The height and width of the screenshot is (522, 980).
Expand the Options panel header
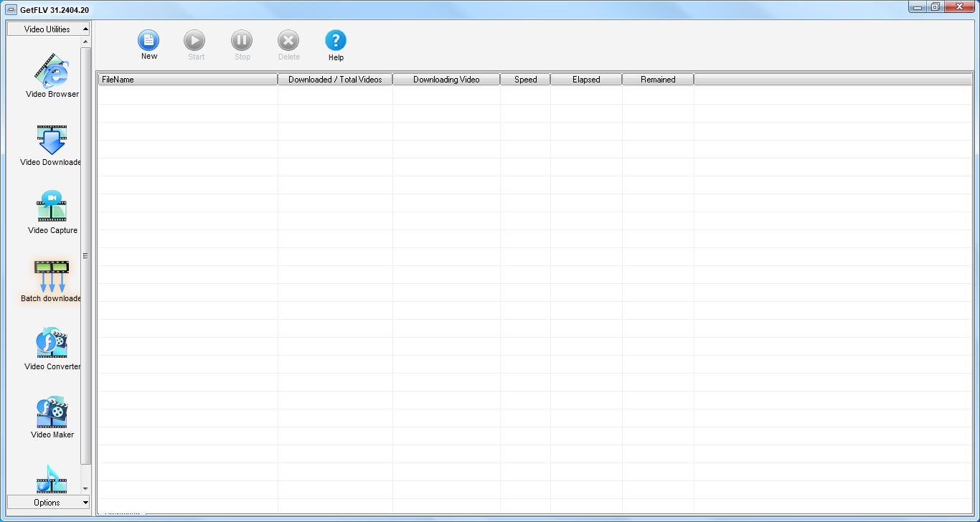click(48, 503)
